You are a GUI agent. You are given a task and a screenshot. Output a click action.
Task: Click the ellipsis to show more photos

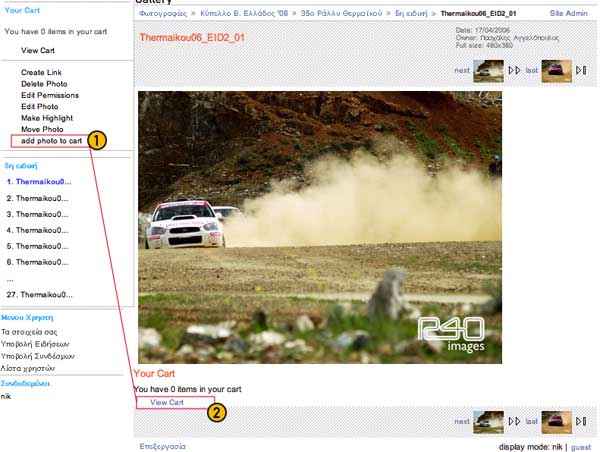click(x=9, y=280)
